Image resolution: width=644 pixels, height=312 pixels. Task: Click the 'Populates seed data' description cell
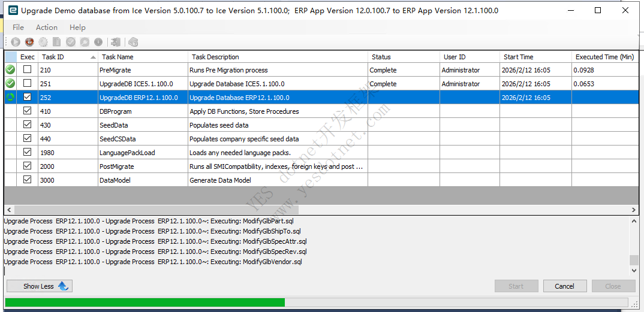278,125
